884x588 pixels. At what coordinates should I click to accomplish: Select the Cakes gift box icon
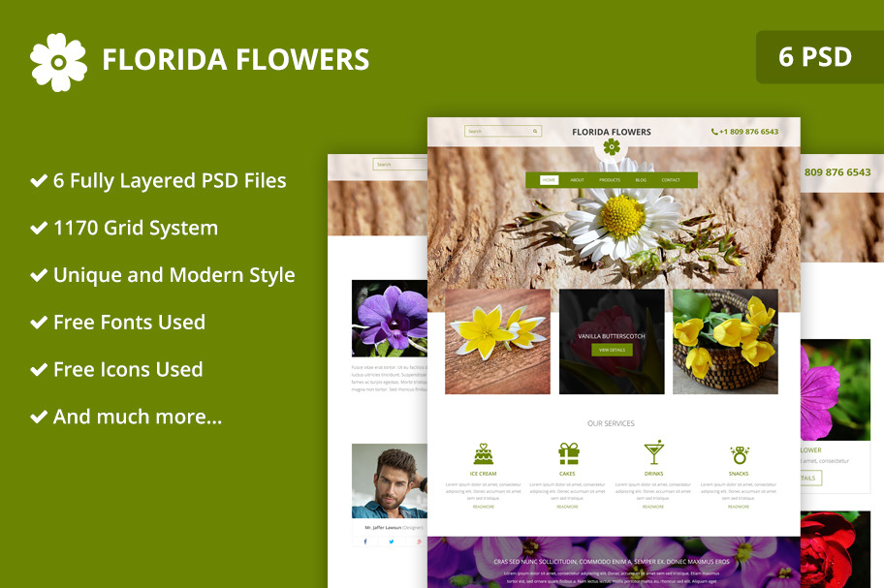coord(568,453)
